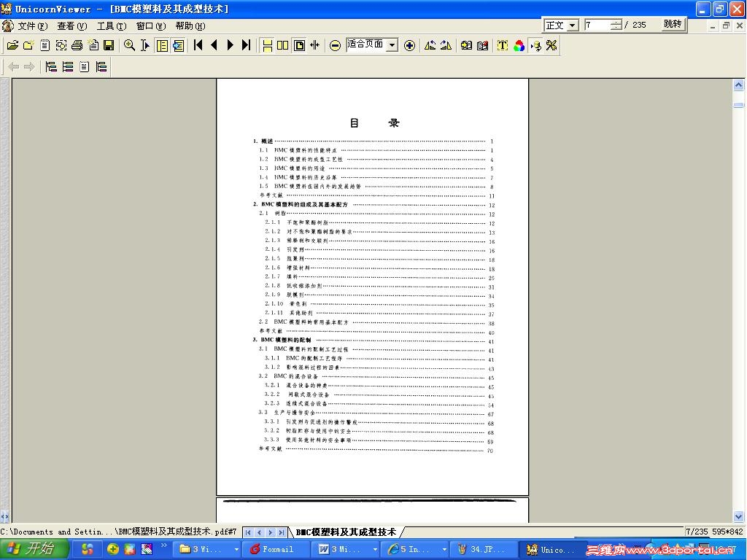Rotate page clockwise
747x560 pixels.
coord(446,45)
